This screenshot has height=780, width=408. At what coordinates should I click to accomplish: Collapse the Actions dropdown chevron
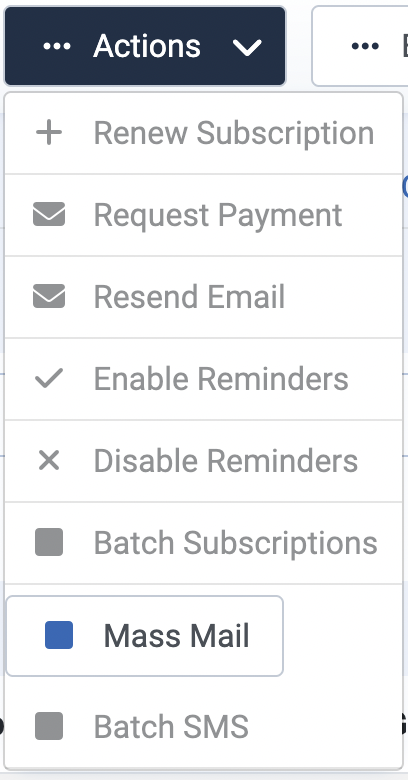tap(247, 47)
